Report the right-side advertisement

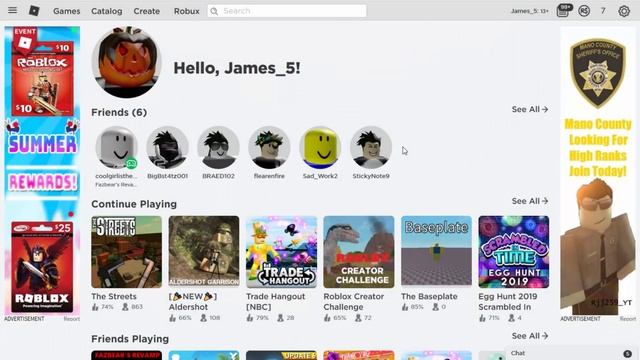click(628, 319)
